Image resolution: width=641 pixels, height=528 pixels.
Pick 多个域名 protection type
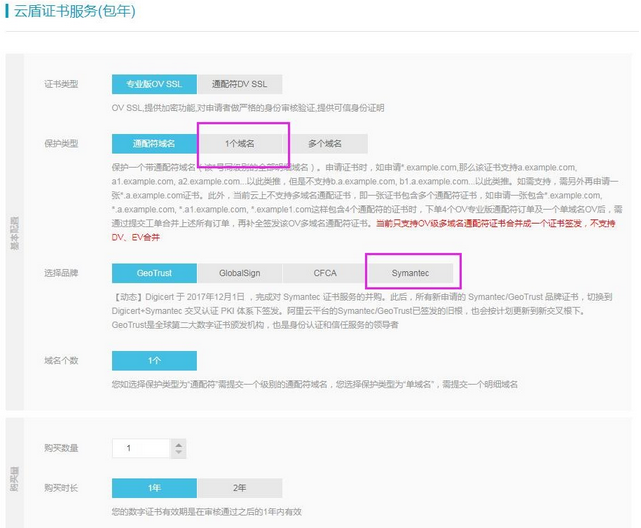326,144
